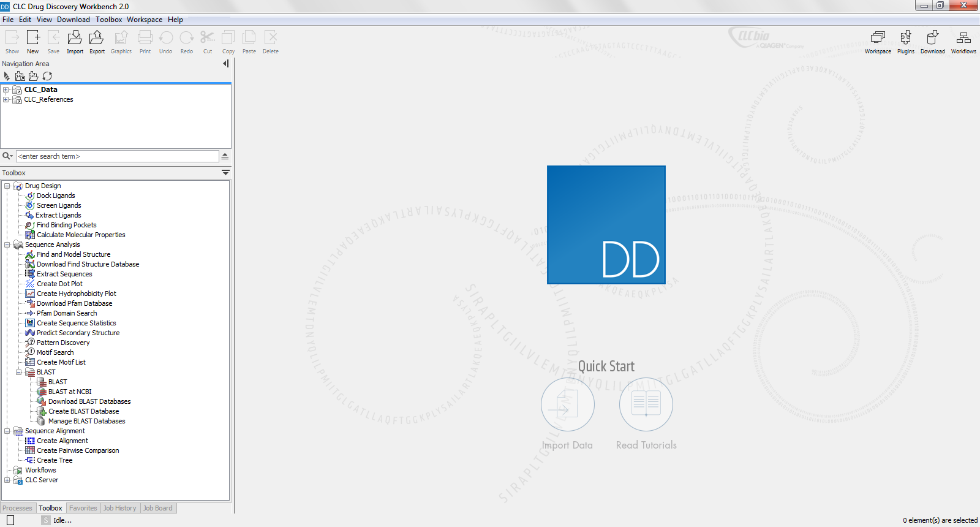980x527 pixels.
Task: Click the Undo toolbar icon
Action: click(166, 38)
